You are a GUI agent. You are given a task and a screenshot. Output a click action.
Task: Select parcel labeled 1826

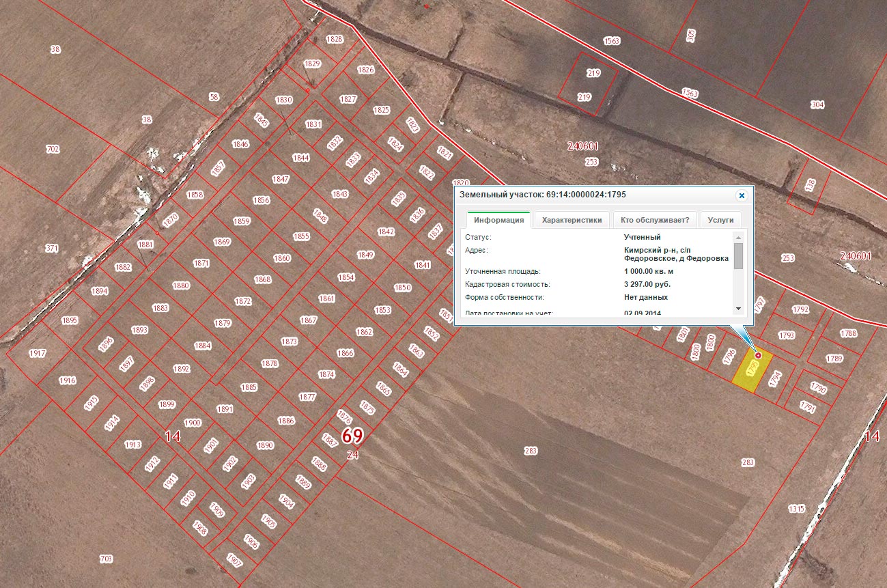click(366, 70)
